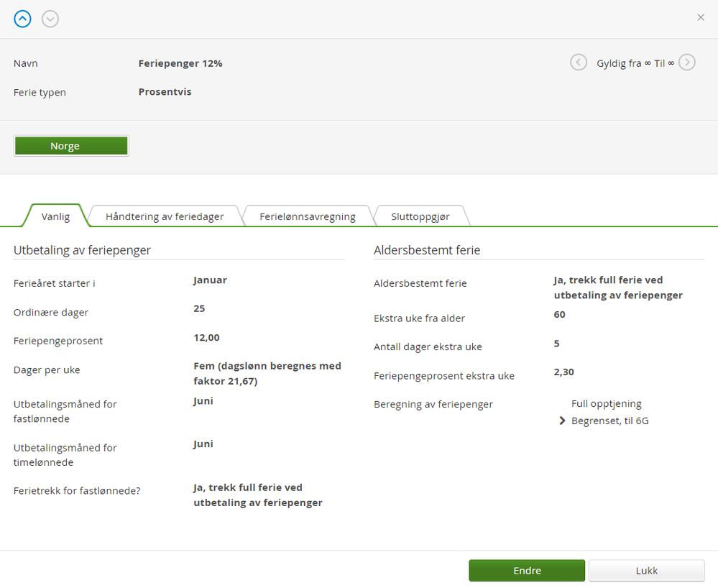This screenshot has height=588, width=718.
Task: Go to next validity period arrow
Action: click(x=687, y=63)
